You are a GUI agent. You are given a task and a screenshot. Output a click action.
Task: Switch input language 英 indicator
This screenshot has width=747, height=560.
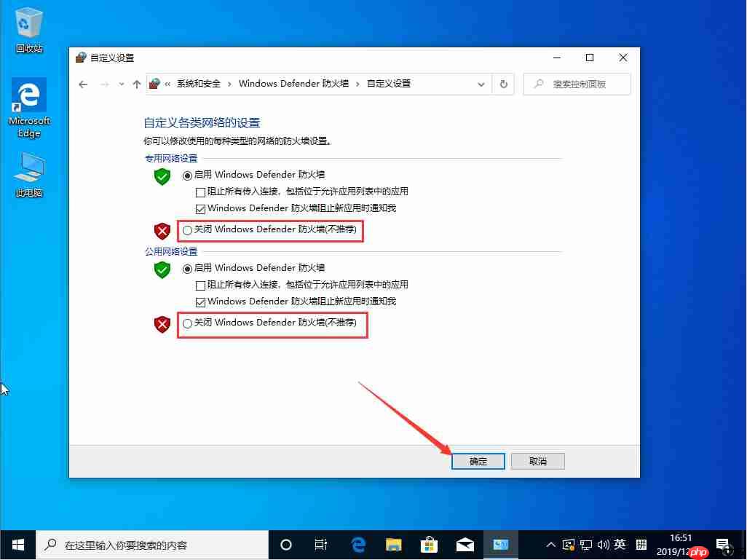(620, 544)
